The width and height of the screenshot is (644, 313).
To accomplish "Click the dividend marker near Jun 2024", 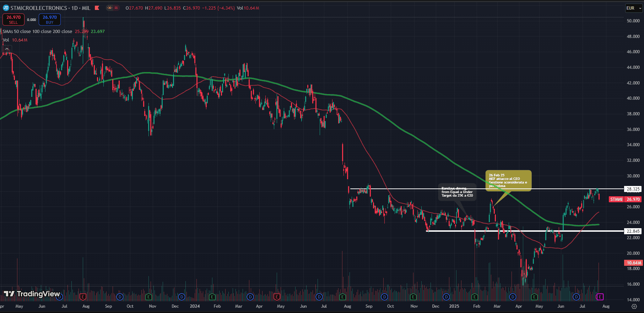I will (x=319, y=297).
